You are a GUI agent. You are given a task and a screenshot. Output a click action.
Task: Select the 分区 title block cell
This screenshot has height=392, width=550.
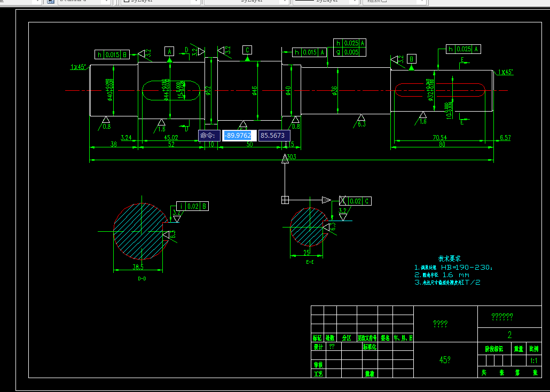tap(347, 338)
